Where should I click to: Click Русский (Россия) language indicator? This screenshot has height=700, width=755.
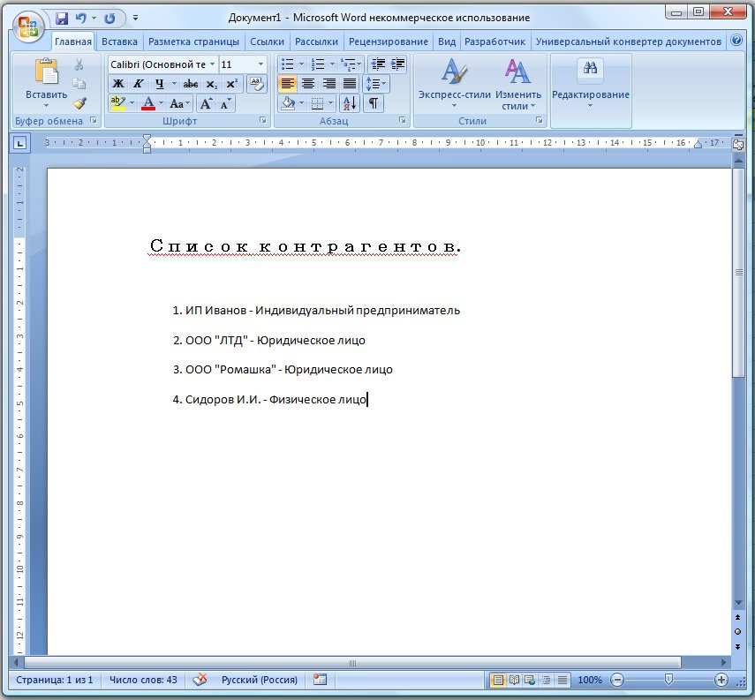pyautogui.click(x=259, y=680)
